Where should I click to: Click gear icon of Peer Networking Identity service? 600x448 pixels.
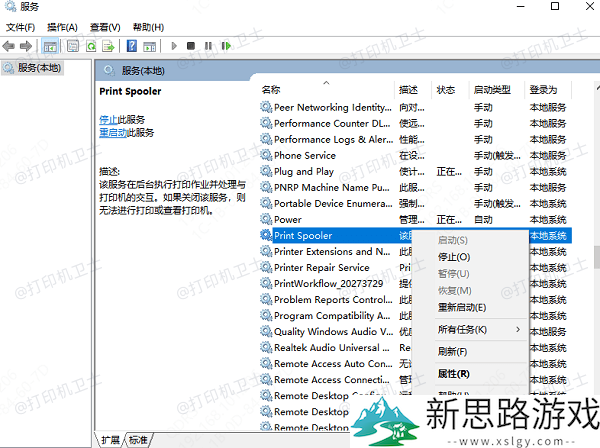tap(266, 107)
